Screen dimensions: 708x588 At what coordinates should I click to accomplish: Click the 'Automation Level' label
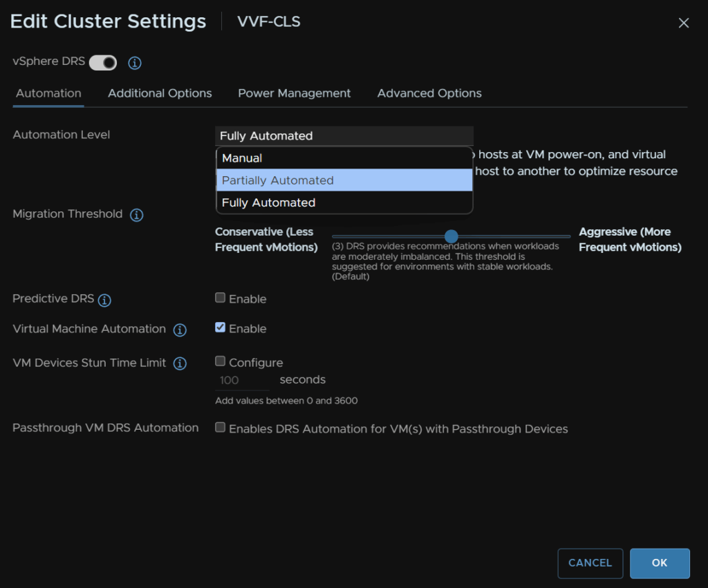(x=62, y=135)
